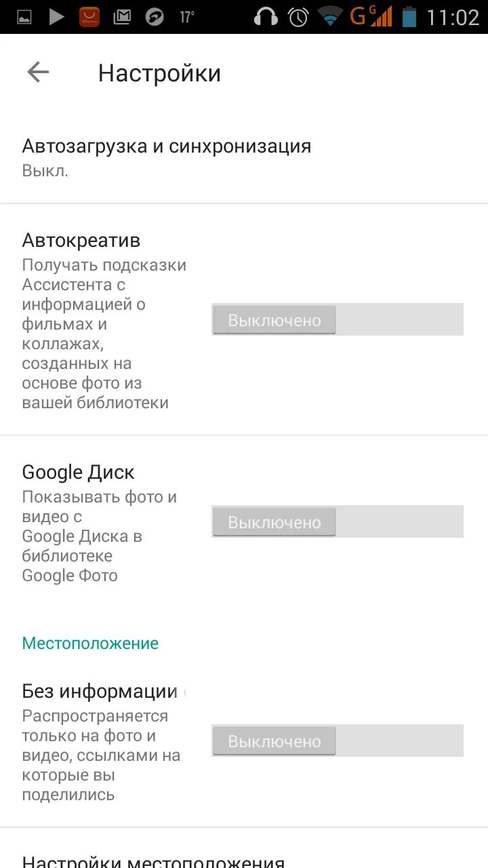The width and height of the screenshot is (488, 868).
Task: Tap the alarm clock status icon
Action: (298, 16)
